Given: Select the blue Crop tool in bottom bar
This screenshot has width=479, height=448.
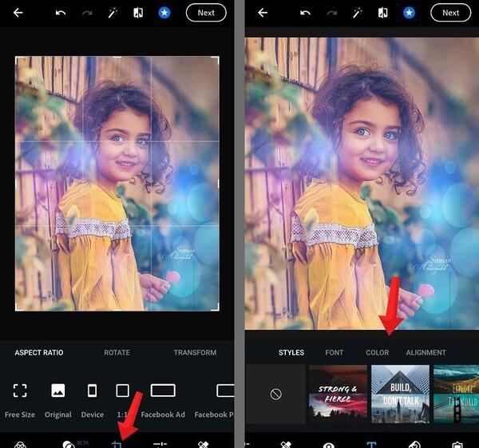Looking at the screenshot, I should click(117, 445).
